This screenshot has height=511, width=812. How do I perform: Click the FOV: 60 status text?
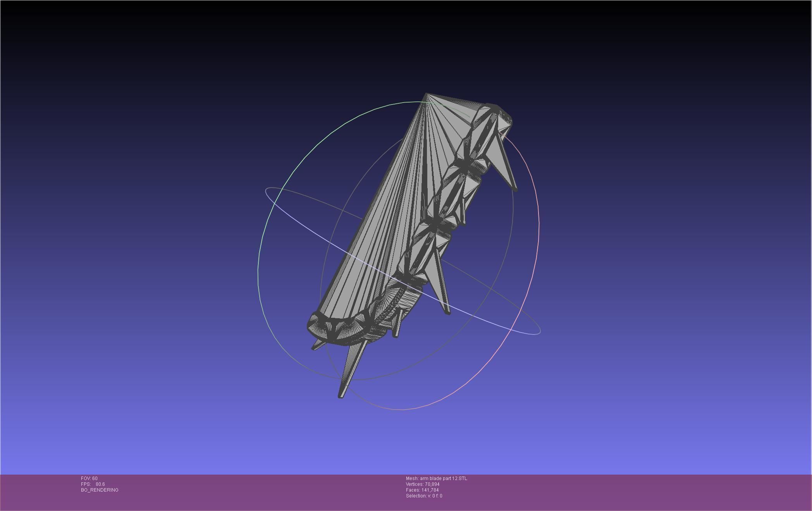(89, 478)
